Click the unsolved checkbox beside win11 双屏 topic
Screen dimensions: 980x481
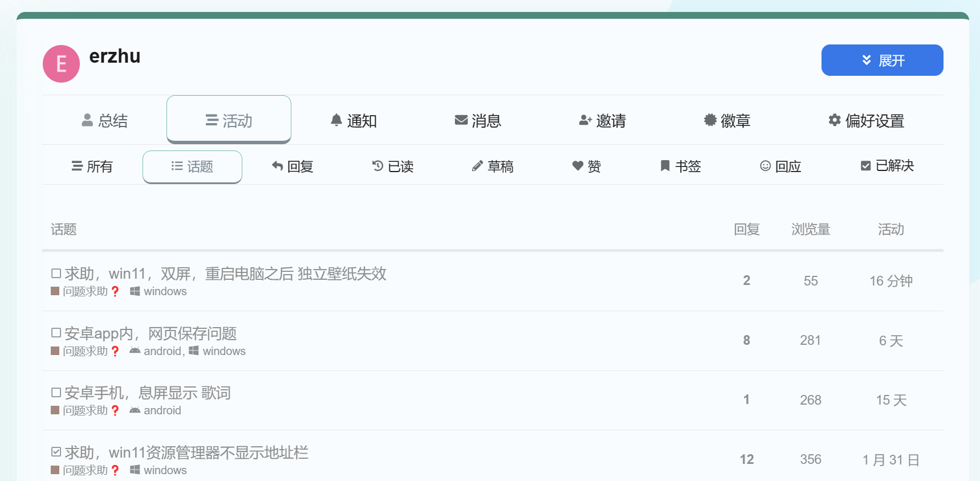tap(56, 274)
